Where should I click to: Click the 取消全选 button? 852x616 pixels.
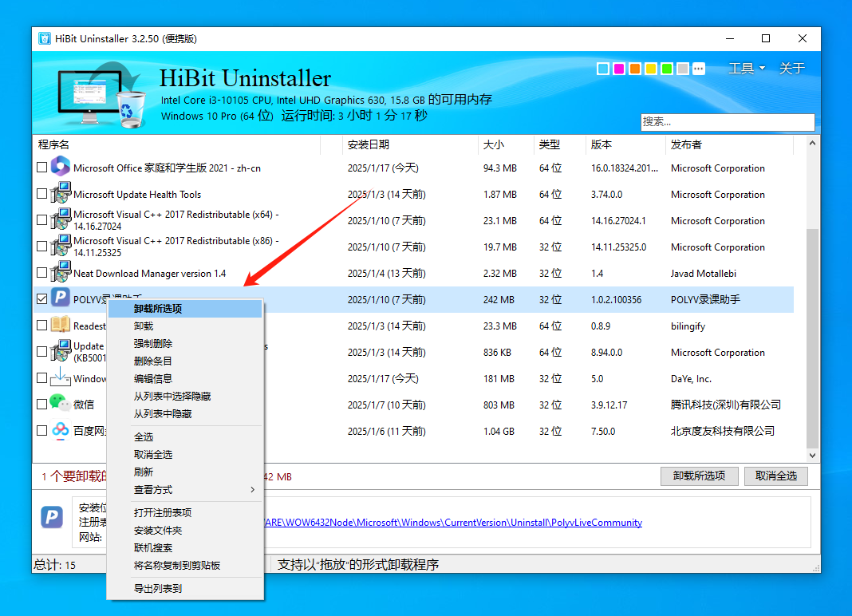(775, 476)
